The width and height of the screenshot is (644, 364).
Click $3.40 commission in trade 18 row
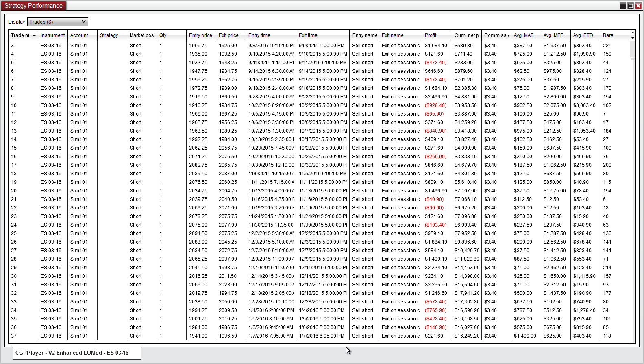(490, 174)
